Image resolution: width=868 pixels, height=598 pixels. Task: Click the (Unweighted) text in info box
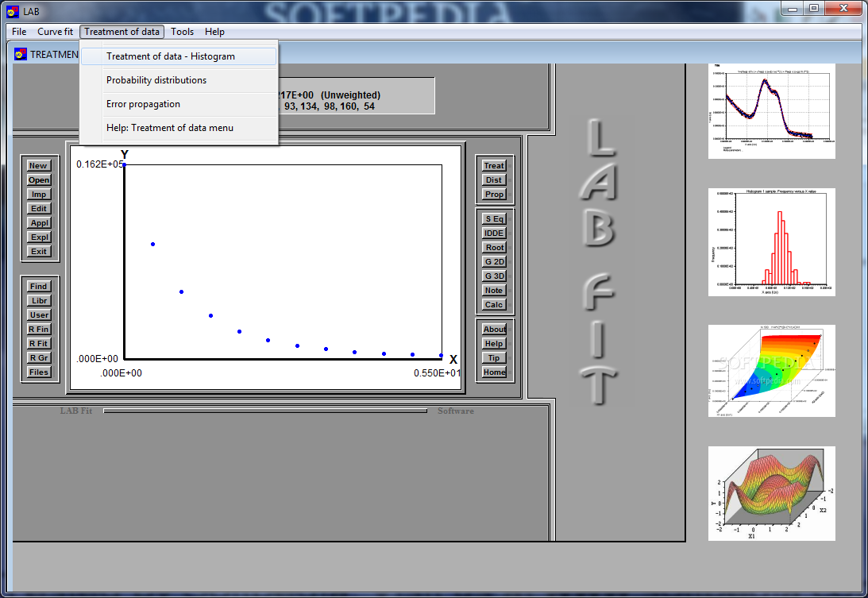[350, 95]
